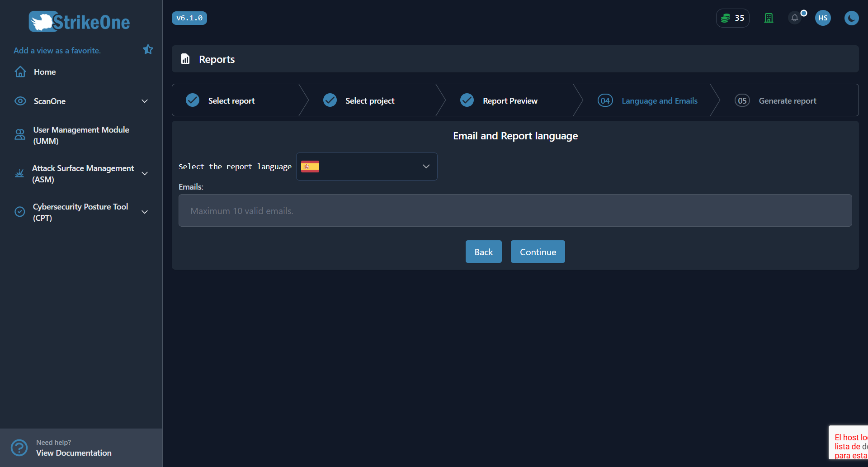Click the ScanOne eye icon
Image resolution: width=868 pixels, height=467 pixels.
pos(20,101)
